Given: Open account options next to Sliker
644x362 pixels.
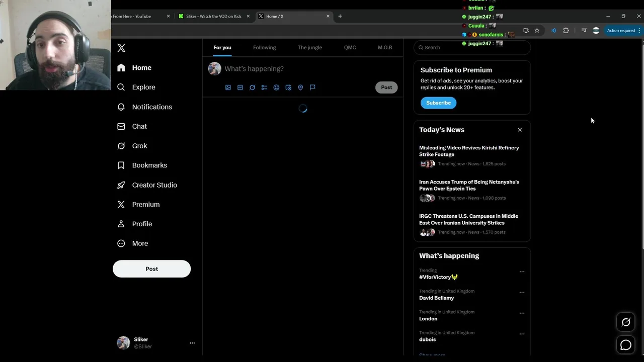Looking at the screenshot, I should point(192,343).
